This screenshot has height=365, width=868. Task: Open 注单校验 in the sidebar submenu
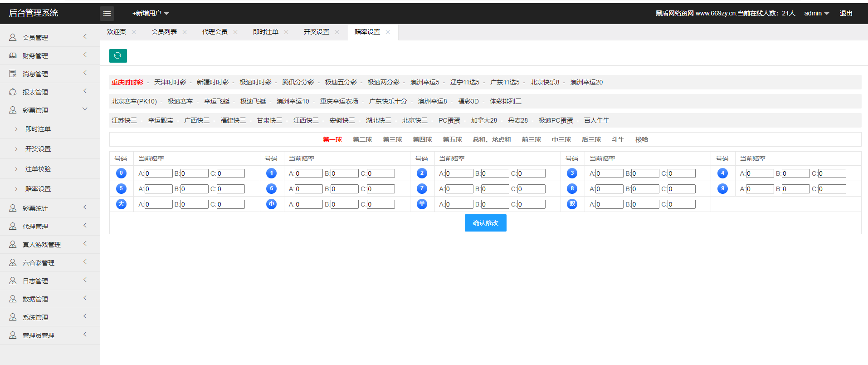[38, 169]
